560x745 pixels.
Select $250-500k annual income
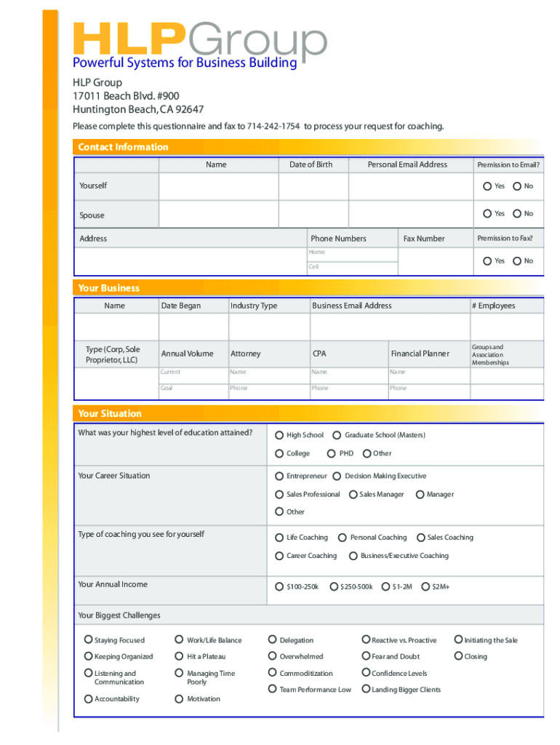pos(334,586)
